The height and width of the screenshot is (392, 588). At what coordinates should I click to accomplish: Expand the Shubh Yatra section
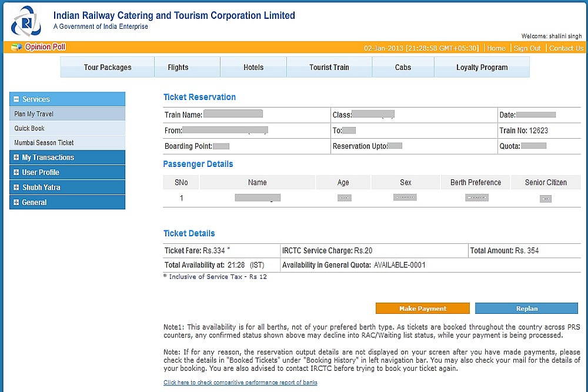(16, 187)
